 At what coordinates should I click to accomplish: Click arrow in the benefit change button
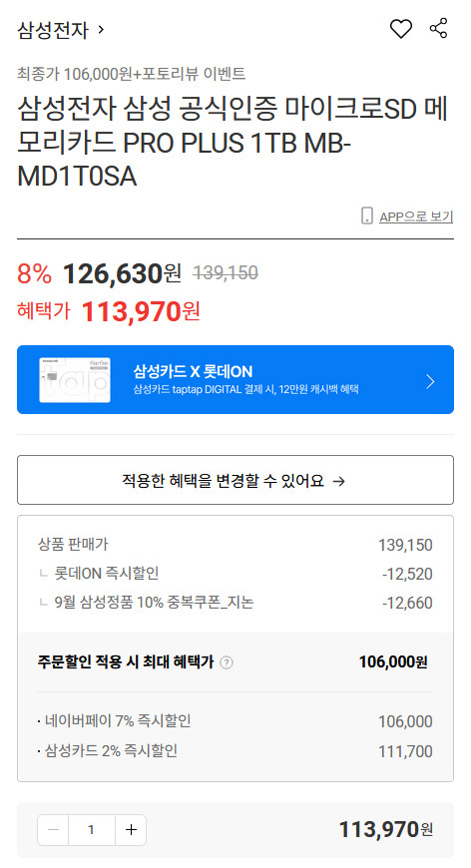coord(338,481)
